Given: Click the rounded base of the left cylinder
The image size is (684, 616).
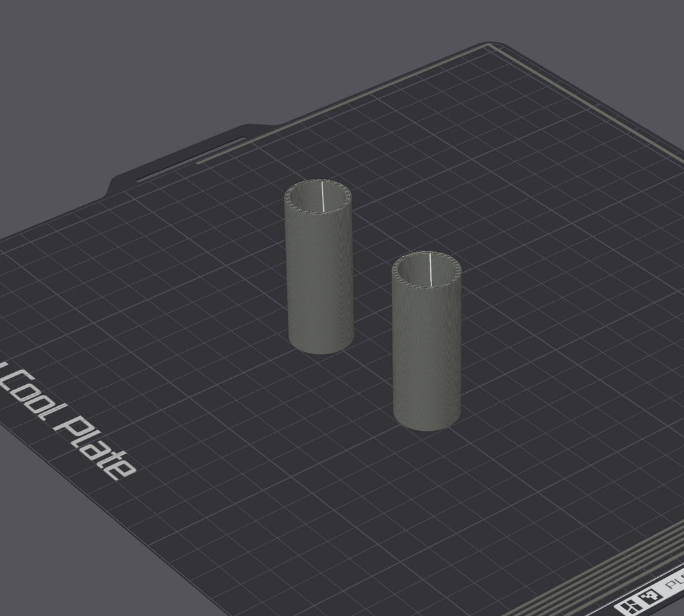Looking at the screenshot, I should tap(321, 347).
